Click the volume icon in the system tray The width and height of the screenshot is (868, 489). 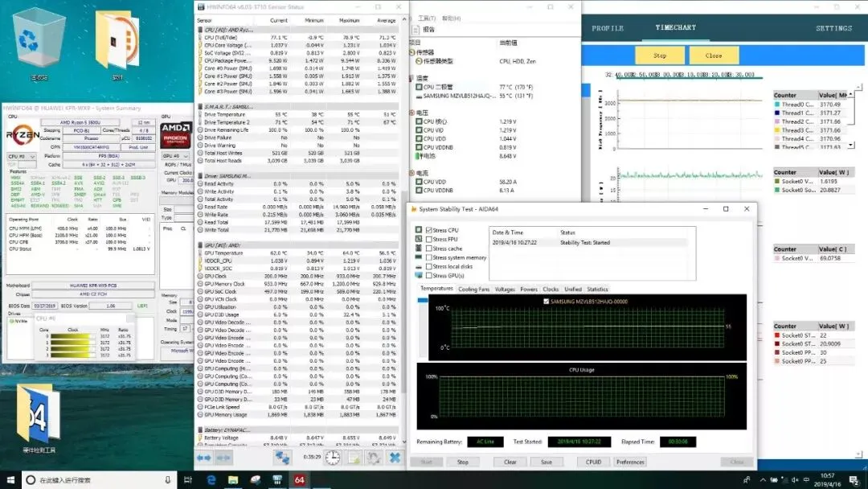(x=796, y=479)
